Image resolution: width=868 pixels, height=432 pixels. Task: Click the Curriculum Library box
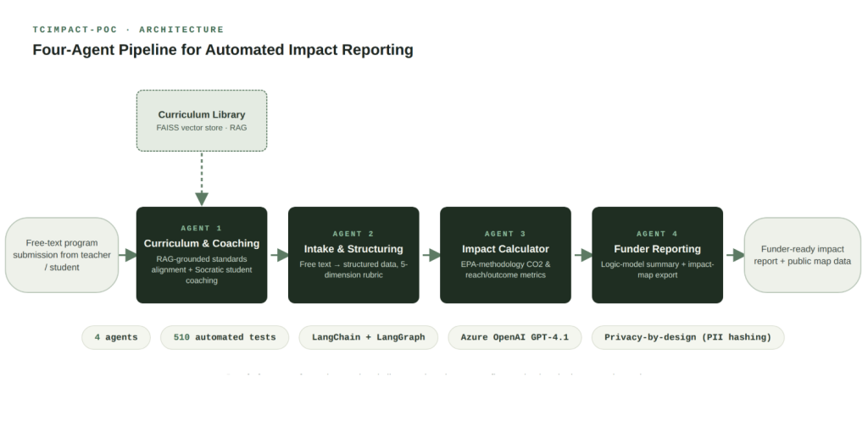tap(202, 120)
